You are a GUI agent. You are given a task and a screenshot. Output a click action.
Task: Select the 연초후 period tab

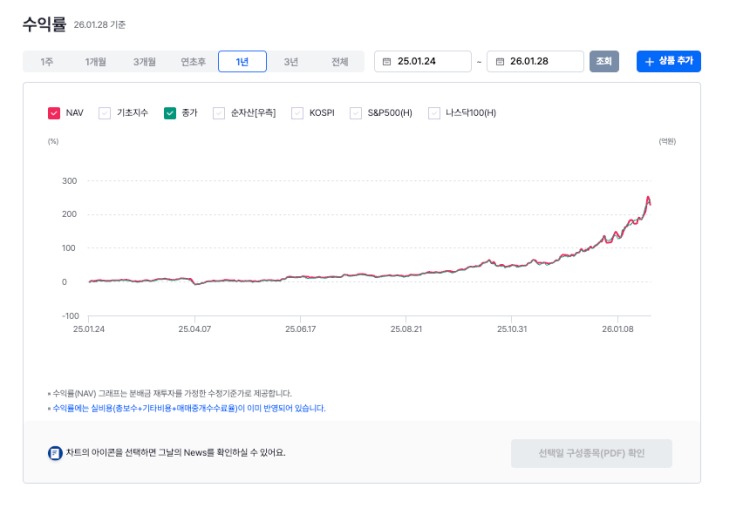193,62
